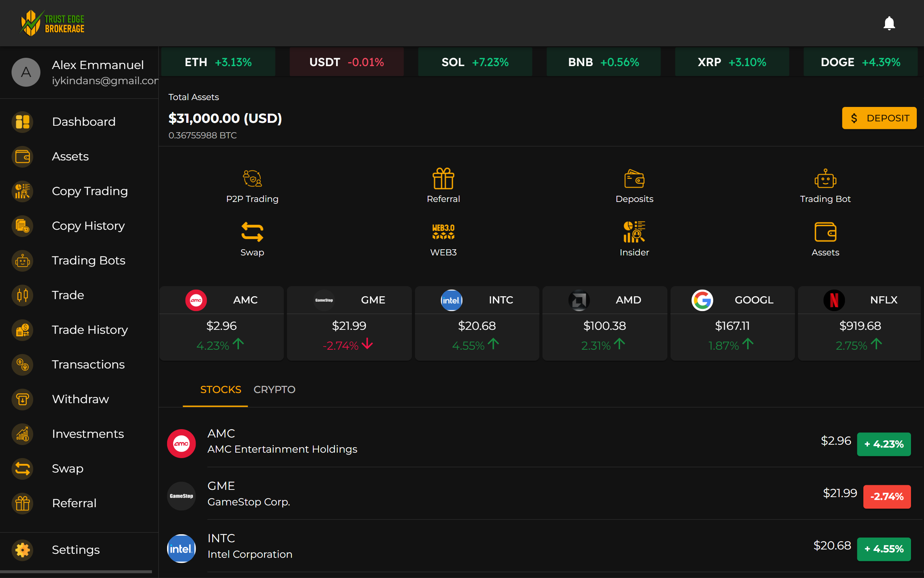The image size is (924, 578).
Task: Open Assets wallet icon in sidebar
Action: click(x=22, y=157)
